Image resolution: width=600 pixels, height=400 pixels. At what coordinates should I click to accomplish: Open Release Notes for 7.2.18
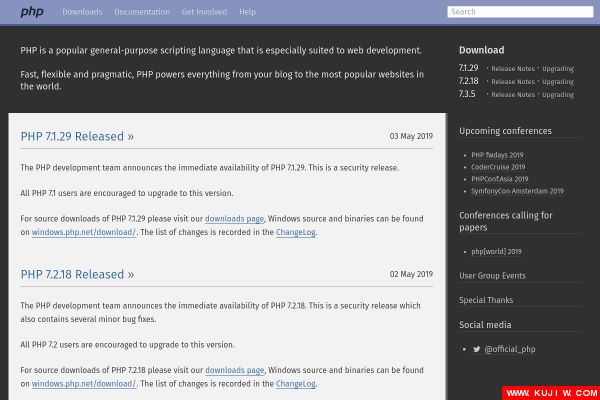513,82
